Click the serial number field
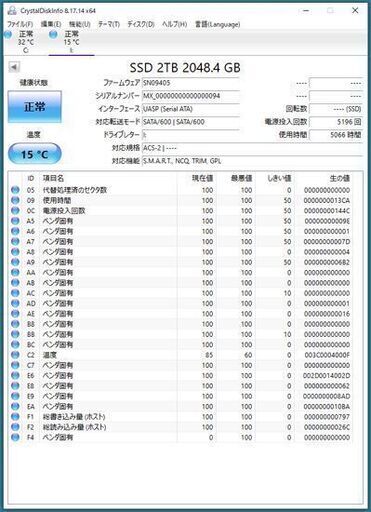 (x=191, y=96)
